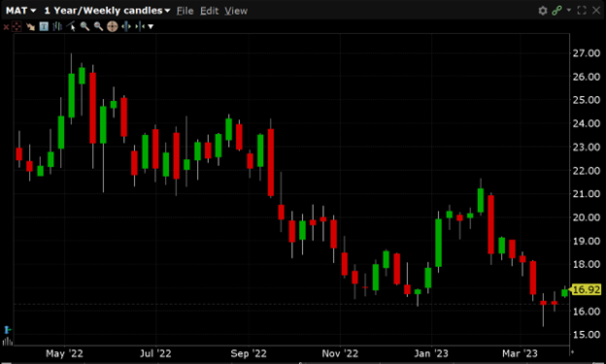Select the red dashed crosshair box tool
The width and height of the screenshot is (606, 364).
click(x=17, y=26)
